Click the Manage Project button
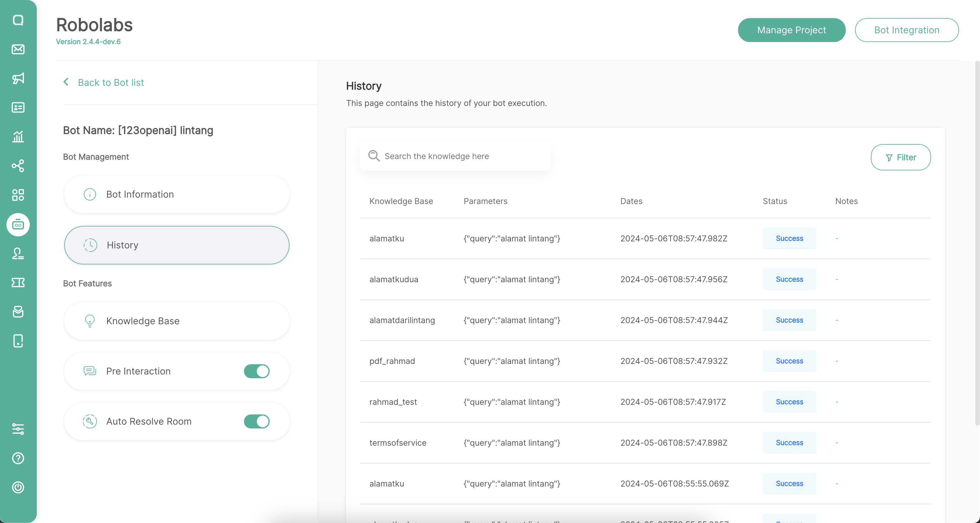980x523 pixels. 791,30
